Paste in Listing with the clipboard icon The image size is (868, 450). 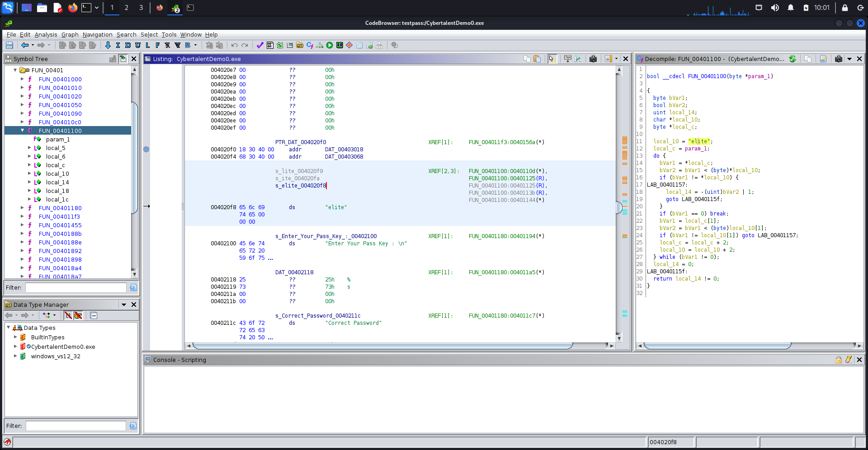pos(537,59)
